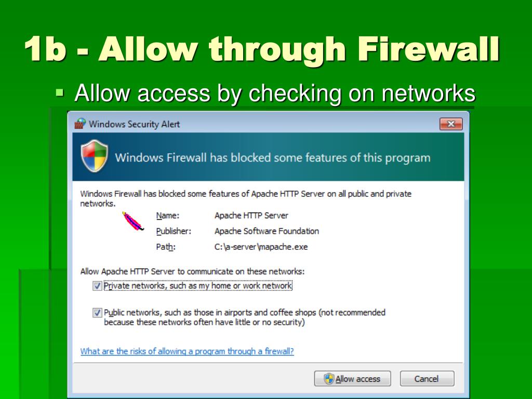Viewport: 532px width, 399px height.
Task: Click the Windows Firewall has blocked banner heading
Action: point(272,158)
